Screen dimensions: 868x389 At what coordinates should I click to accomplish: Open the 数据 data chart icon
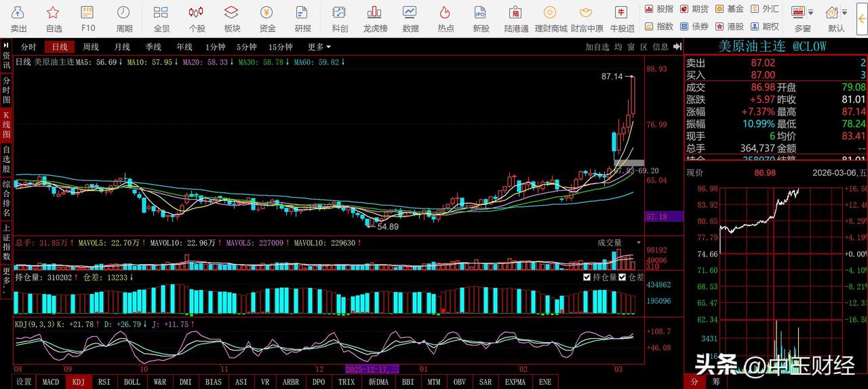tap(410, 19)
